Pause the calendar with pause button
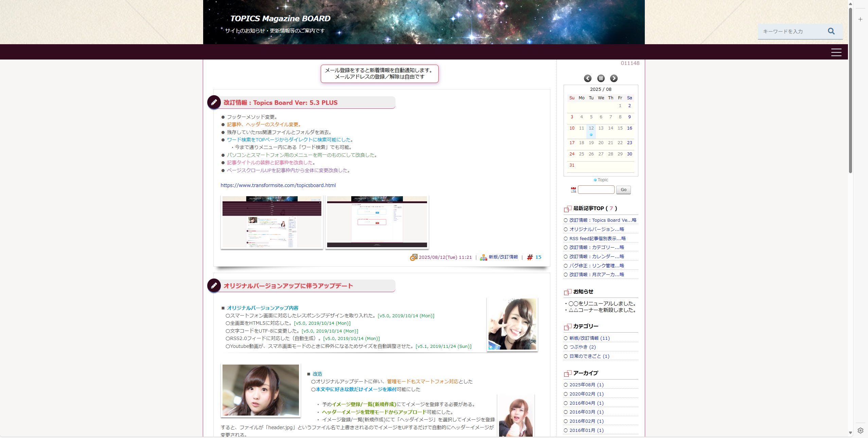868x438 pixels. point(601,79)
